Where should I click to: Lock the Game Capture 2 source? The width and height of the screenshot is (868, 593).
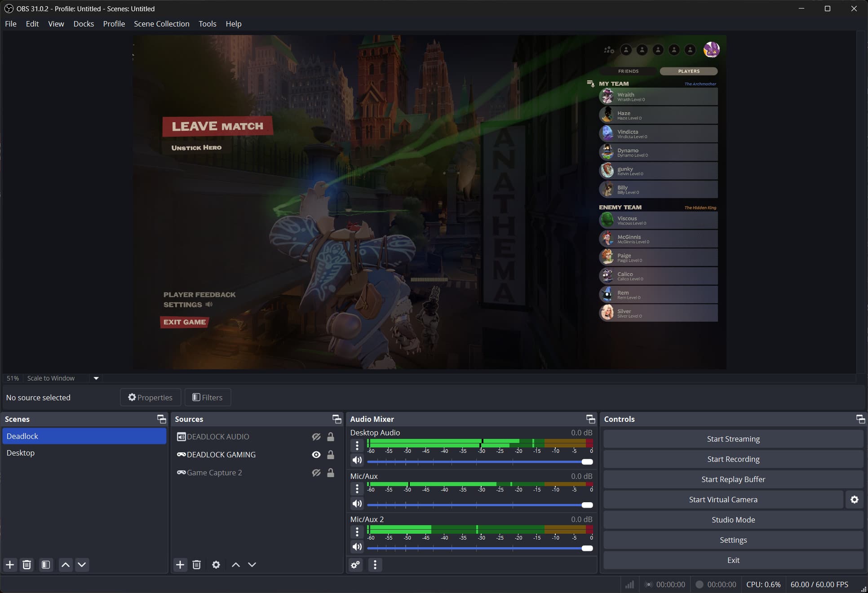click(331, 473)
